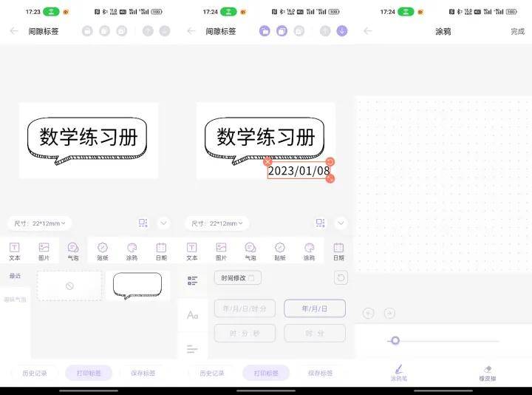The width and height of the screenshot is (532, 395).
Task: Collapse the panel with chevron in middle screen
Action: point(341,223)
